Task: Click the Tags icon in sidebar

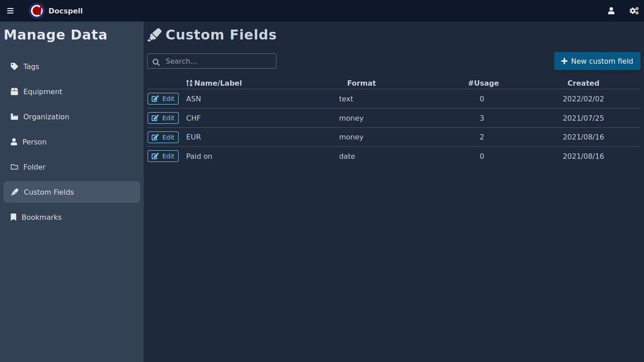Action: click(x=14, y=67)
